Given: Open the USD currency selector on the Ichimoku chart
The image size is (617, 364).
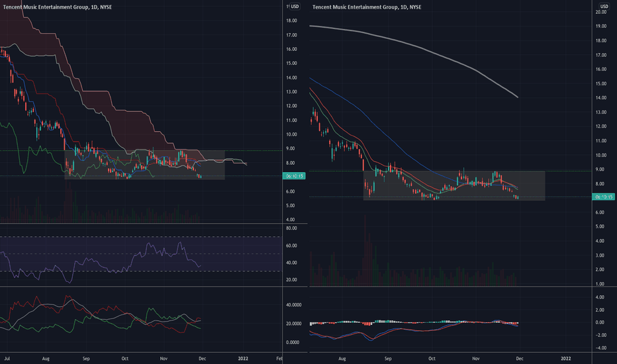Looking at the screenshot, I should click(x=295, y=7).
